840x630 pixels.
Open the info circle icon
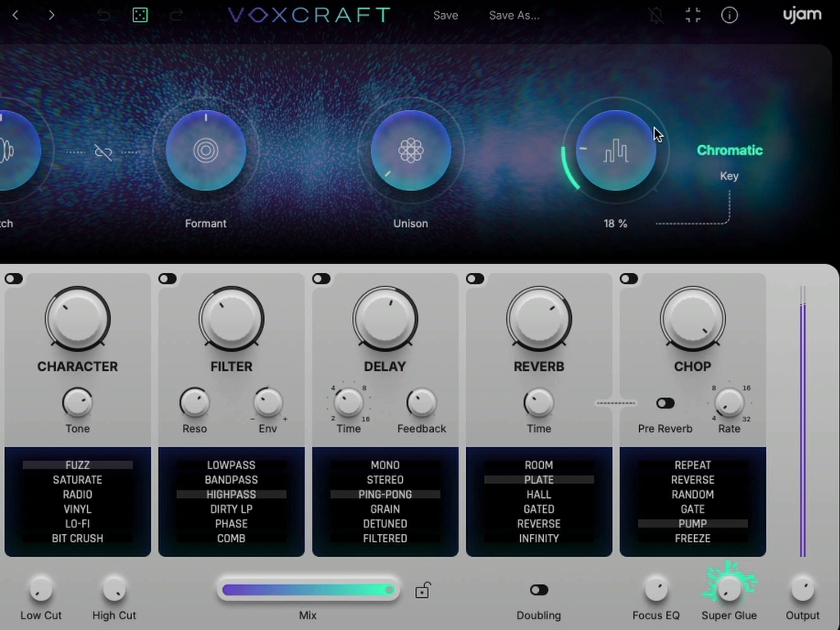(x=729, y=15)
